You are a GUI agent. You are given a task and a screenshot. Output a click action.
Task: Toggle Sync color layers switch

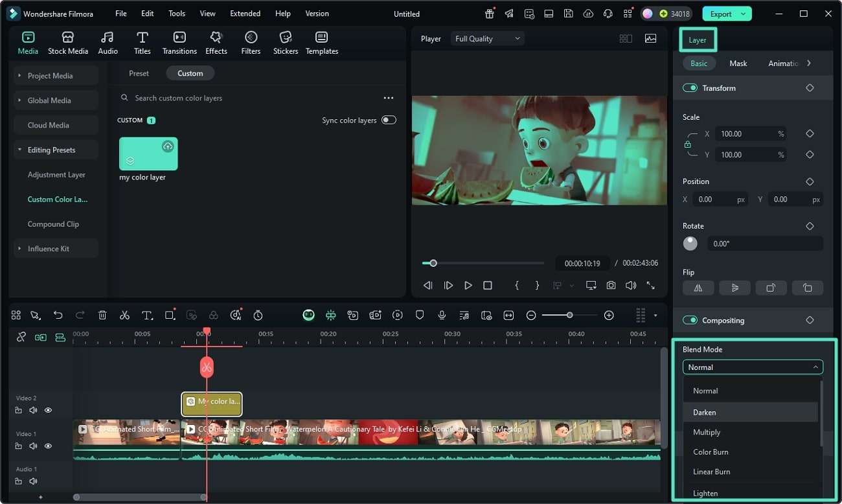[x=389, y=120]
